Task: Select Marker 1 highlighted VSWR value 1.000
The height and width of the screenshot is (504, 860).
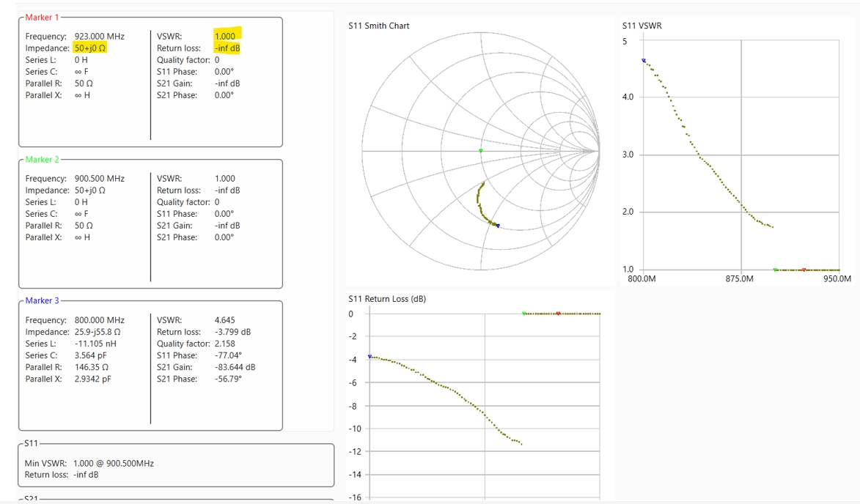Action: tap(225, 36)
